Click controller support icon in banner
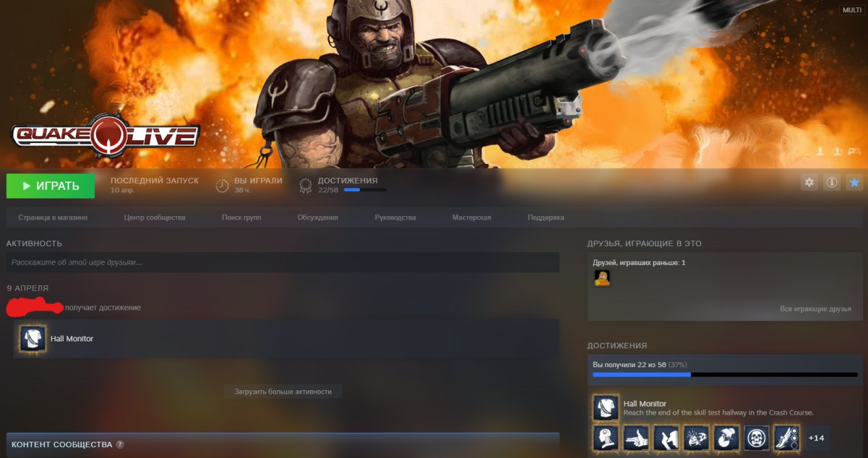Screen dimensions: 868x458 point(855,151)
